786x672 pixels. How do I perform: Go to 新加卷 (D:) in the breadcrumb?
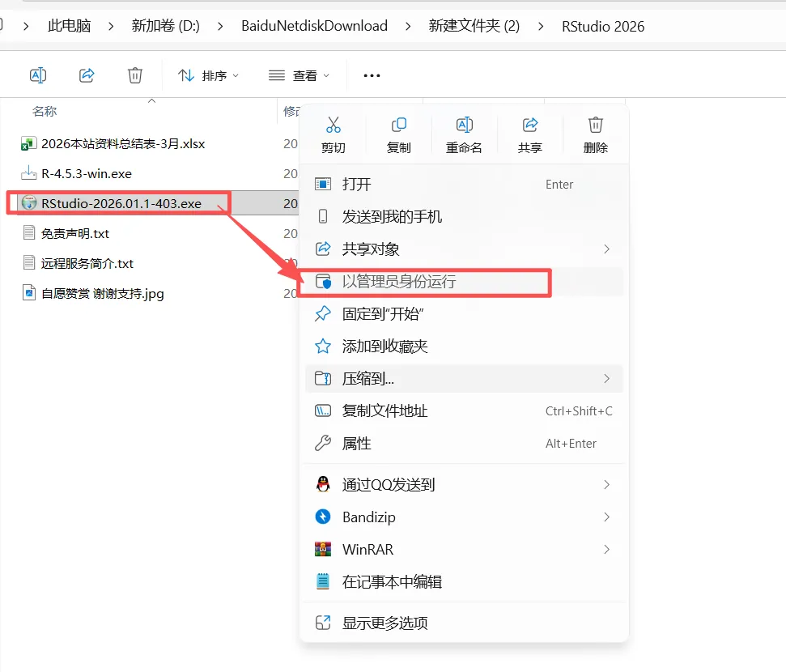click(165, 26)
